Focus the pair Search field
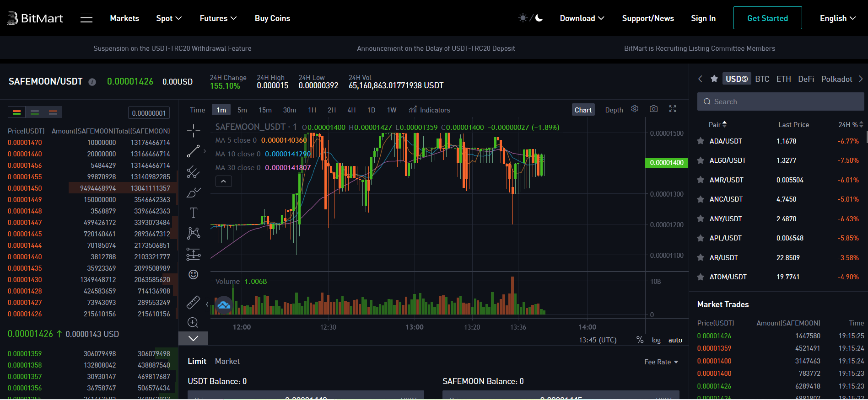Screen dimensions: 868x400 pos(781,101)
